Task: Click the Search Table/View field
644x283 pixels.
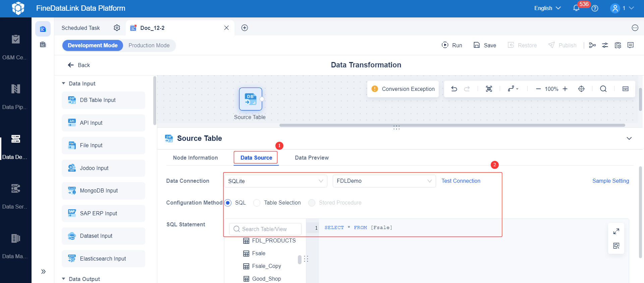Action: tap(265, 229)
